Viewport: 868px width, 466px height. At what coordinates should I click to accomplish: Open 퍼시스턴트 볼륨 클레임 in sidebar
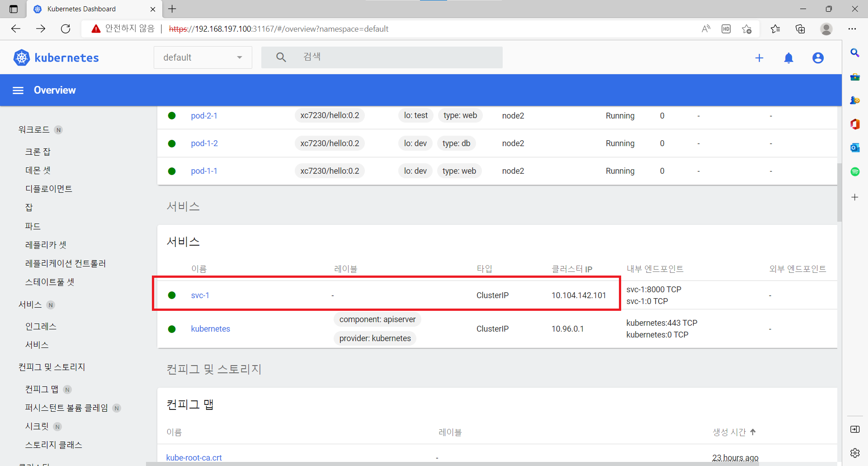[67, 408]
